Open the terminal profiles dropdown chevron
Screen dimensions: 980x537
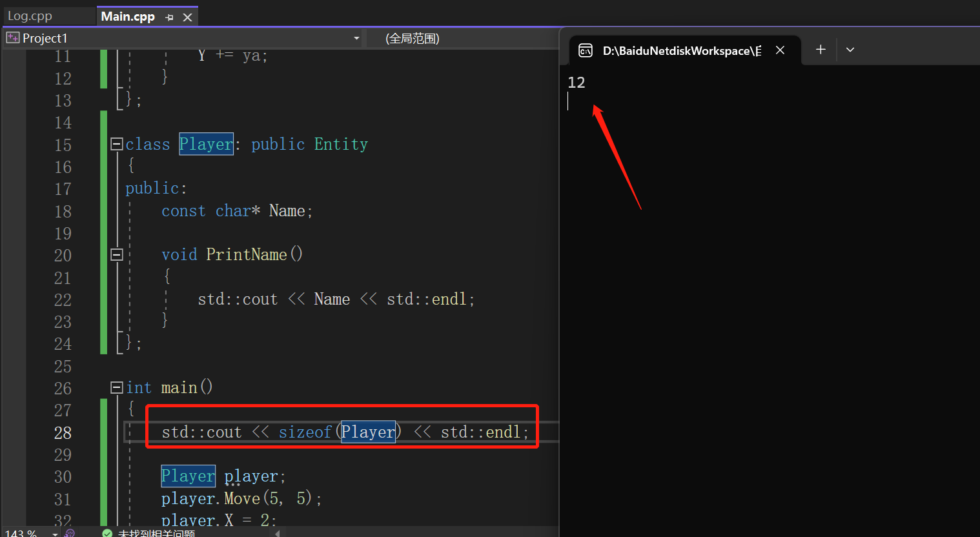(x=850, y=50)
